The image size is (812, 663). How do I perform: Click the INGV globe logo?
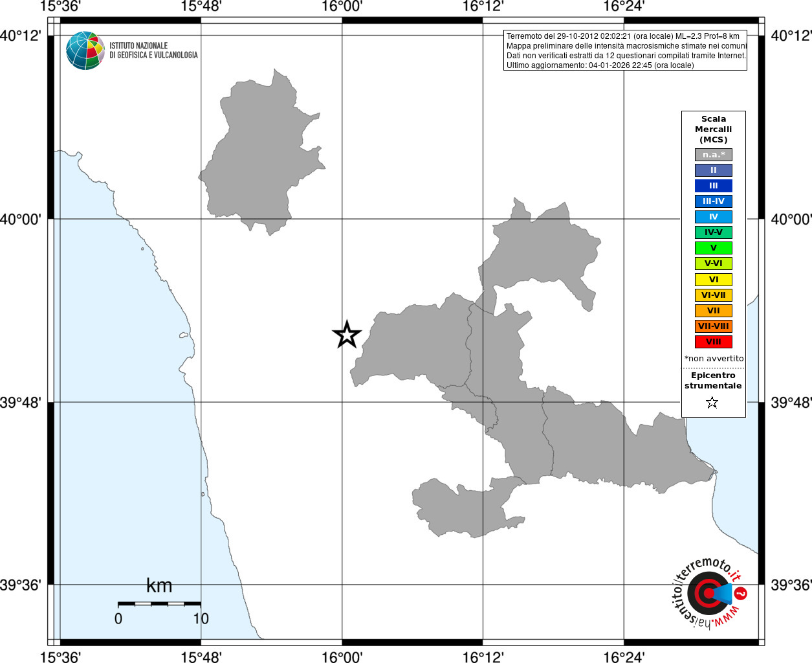coord(85,51)
